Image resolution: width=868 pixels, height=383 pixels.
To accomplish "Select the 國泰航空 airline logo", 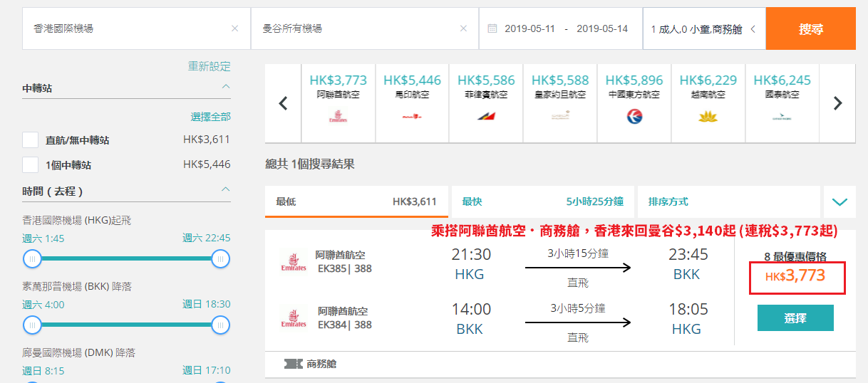I will 782,117.
